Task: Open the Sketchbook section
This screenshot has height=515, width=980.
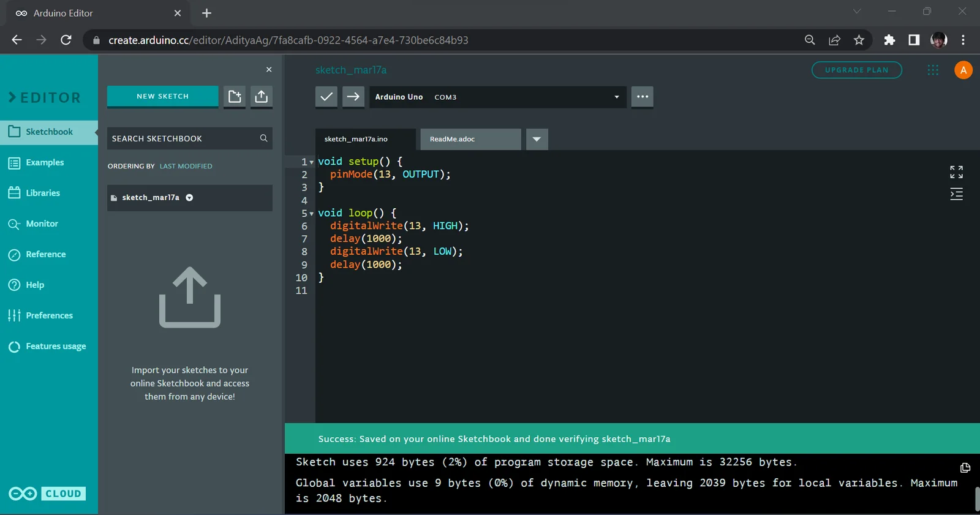Action: click(49, 132)
